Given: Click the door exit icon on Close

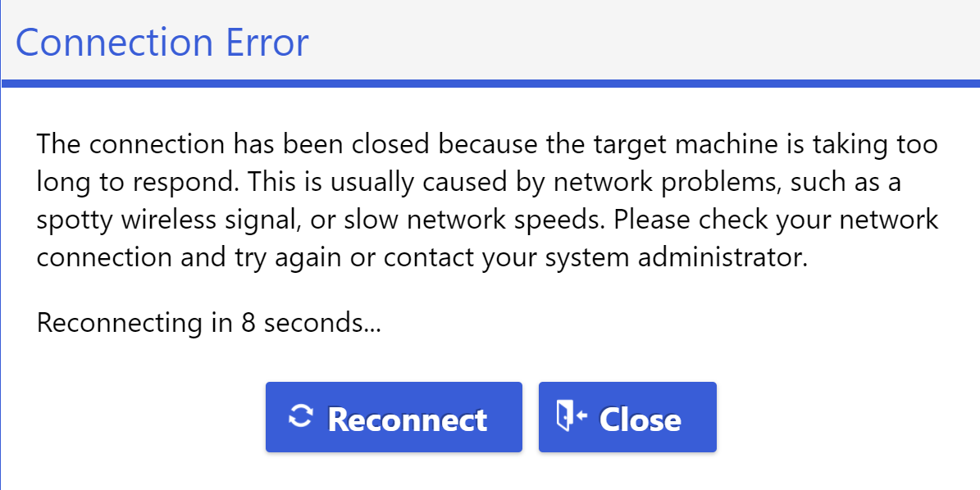Looking at the screenshot, I should [572, 415].
